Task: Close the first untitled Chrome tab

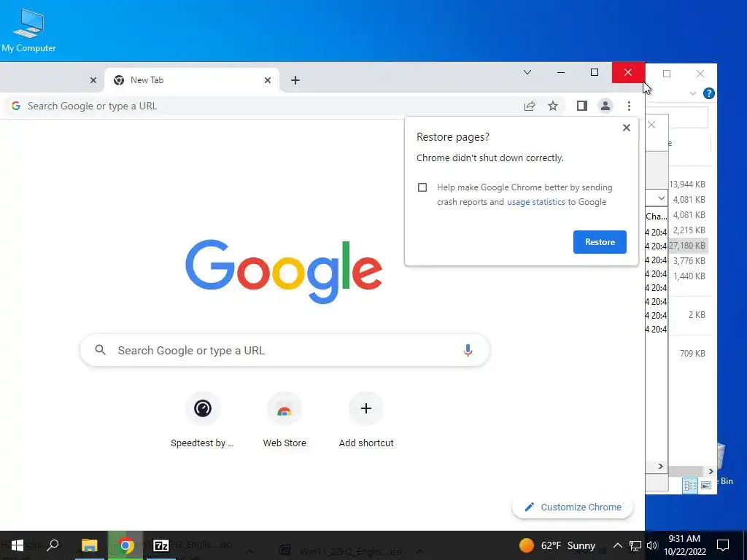Action: [93, 80]
